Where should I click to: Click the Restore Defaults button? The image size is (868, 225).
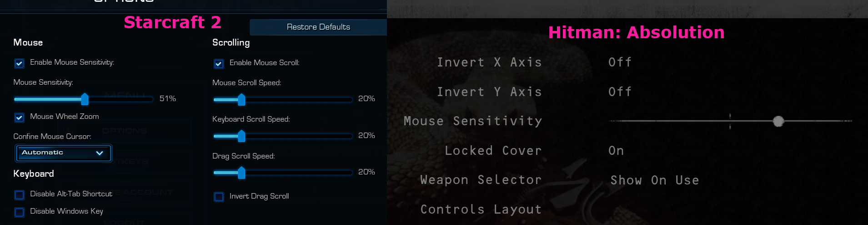pyautogui.click(x=318, y=27)
